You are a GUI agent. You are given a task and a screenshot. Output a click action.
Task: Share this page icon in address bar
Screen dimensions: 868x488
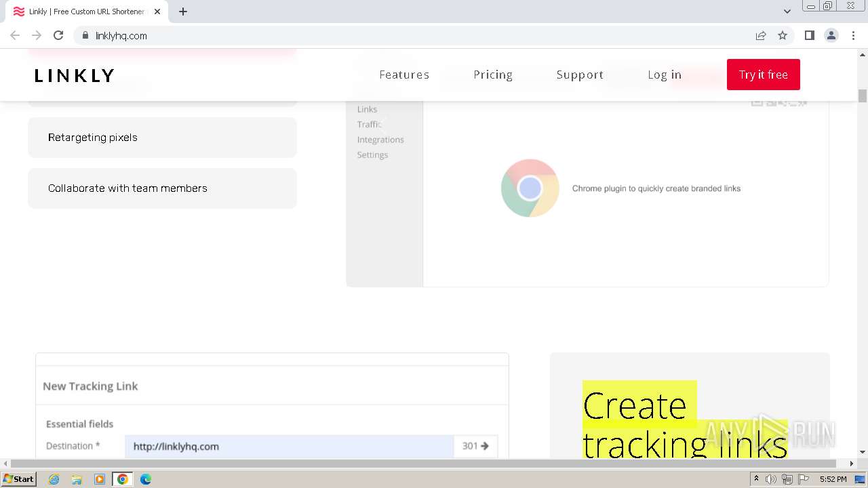pyautogui.click(x=761, y=35)
